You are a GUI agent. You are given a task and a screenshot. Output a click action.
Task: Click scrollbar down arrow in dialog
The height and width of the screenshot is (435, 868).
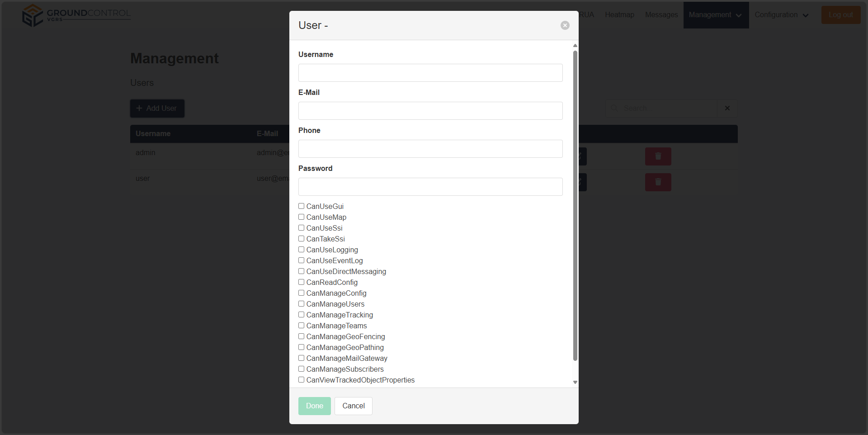click(575, 382)
